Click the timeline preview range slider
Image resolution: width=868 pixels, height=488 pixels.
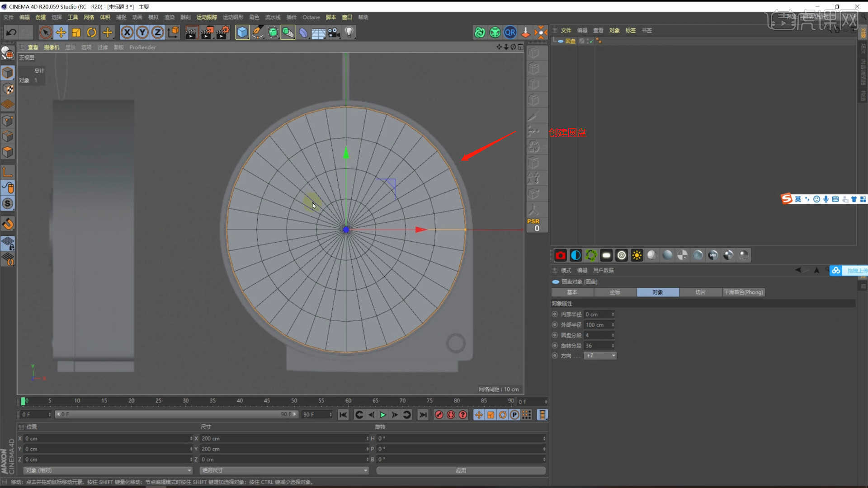pyautogui.click(x=176, y=414)
